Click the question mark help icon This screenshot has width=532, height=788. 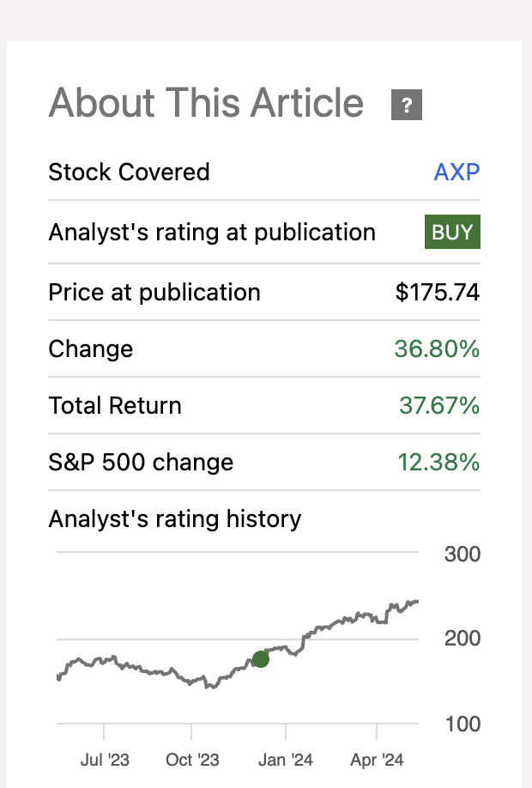tap(407, 104)
